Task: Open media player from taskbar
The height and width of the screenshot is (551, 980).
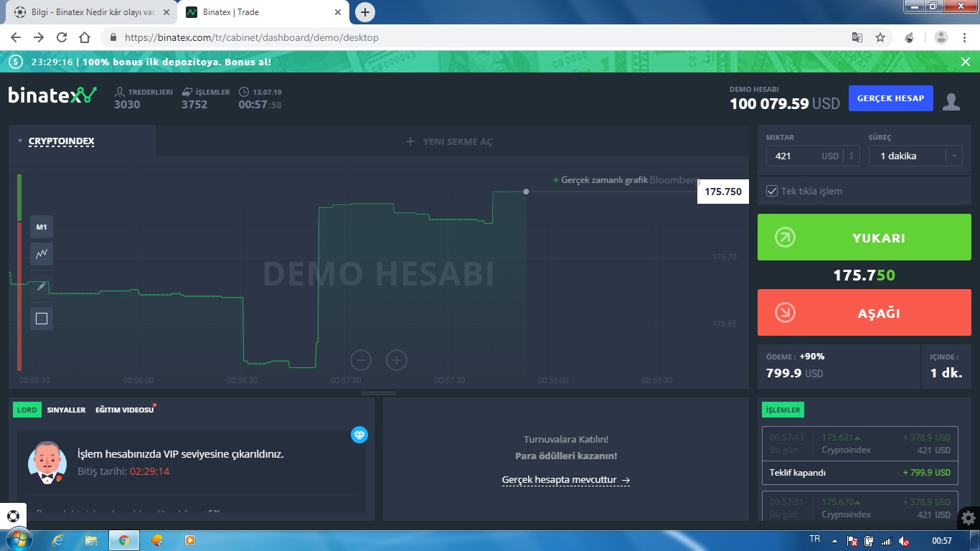Action: pyautogui.click(x=190, y=540)
